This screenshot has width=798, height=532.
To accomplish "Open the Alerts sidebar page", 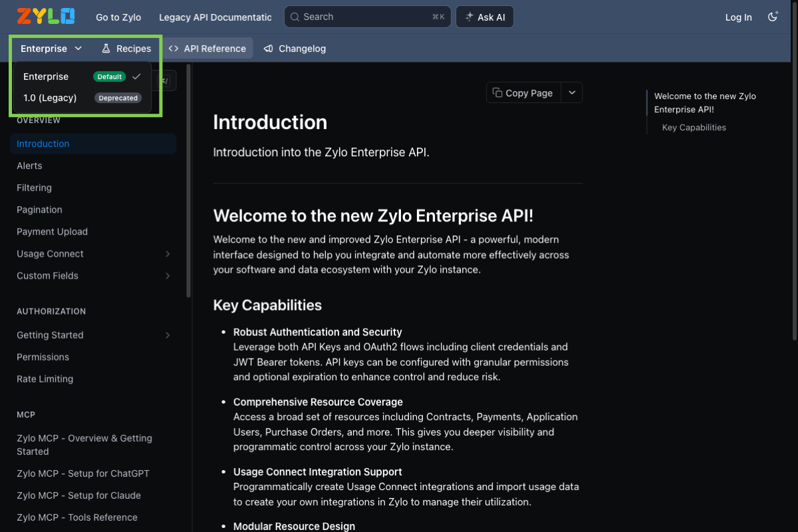I will click(93, 166).
